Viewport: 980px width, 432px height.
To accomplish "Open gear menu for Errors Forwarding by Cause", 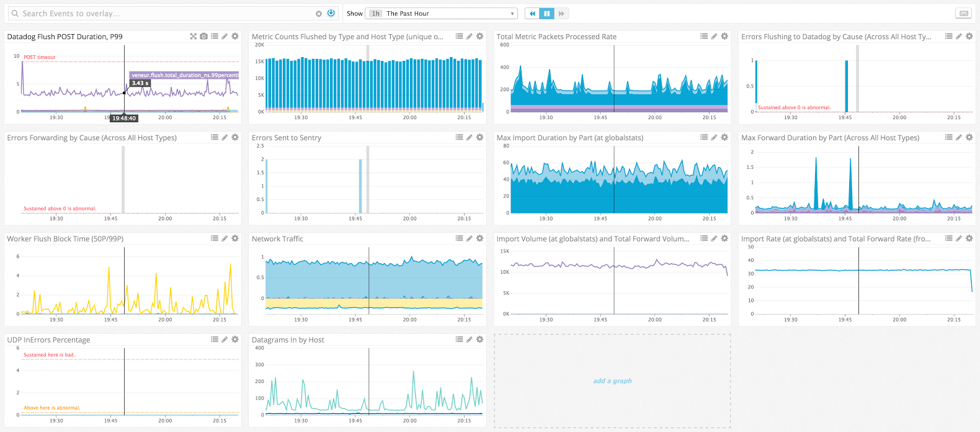I will pyautogui.click(x=235, y=137).
